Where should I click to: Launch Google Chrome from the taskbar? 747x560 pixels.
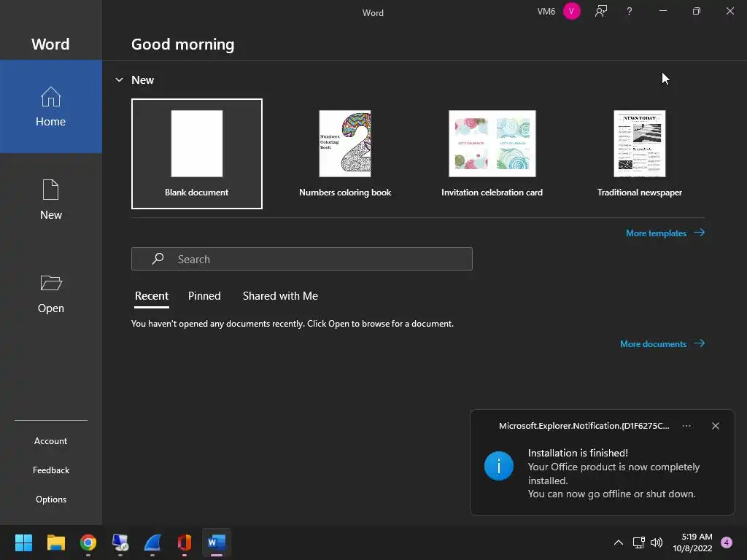click(x=88, y=542)
